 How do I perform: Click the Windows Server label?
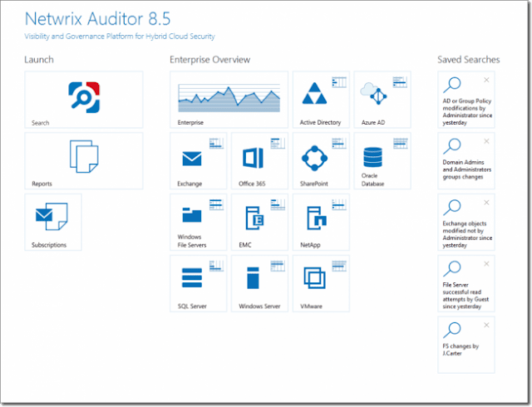[x=259, y=306]
